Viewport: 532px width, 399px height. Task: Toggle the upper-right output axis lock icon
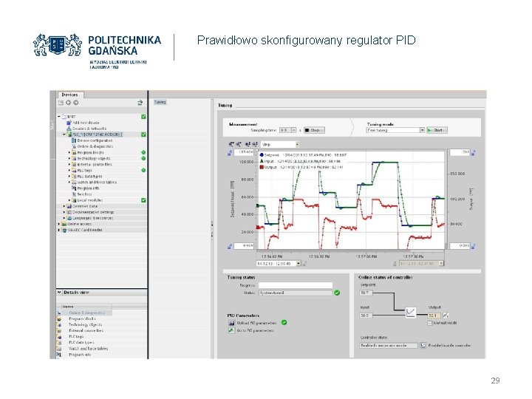click(x=474, y=153)
